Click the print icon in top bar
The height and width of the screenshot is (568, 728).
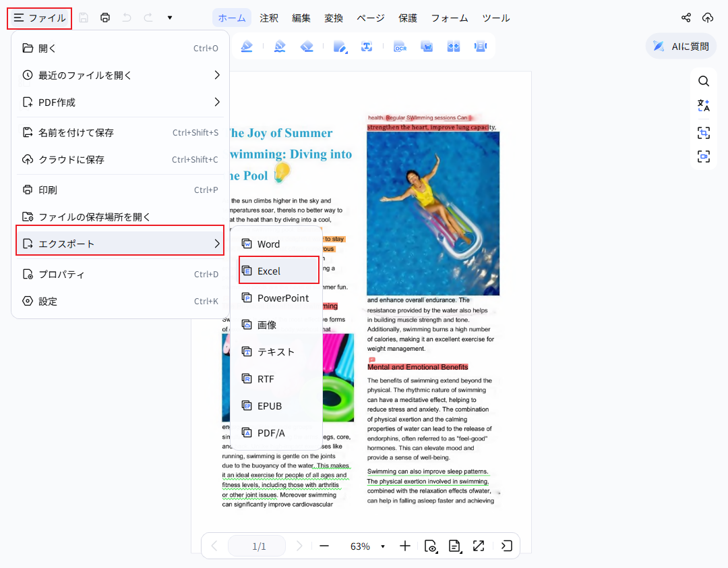click(105, 18)
